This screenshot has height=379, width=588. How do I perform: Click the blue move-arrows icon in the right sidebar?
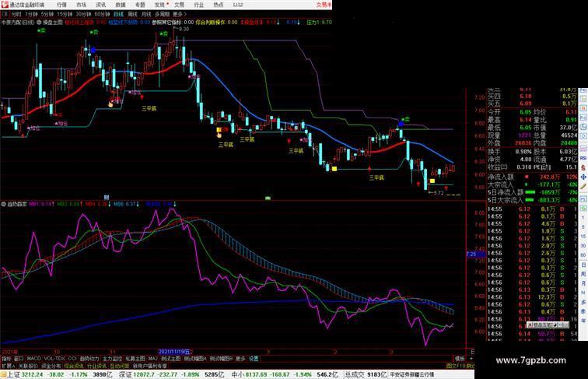(x=583, y=177)
